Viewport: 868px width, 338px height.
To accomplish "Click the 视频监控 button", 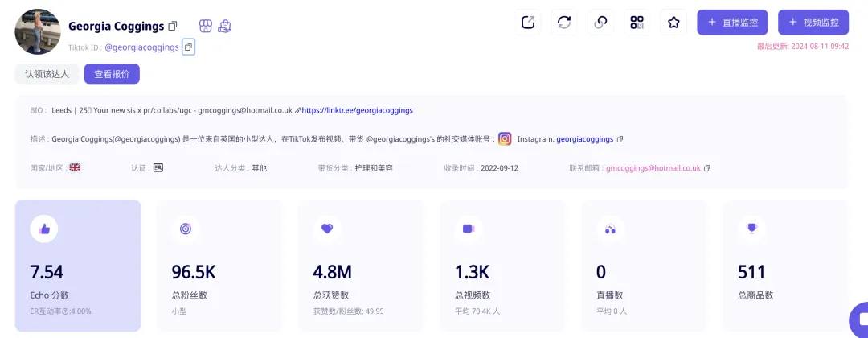I will tap(813, 23).
